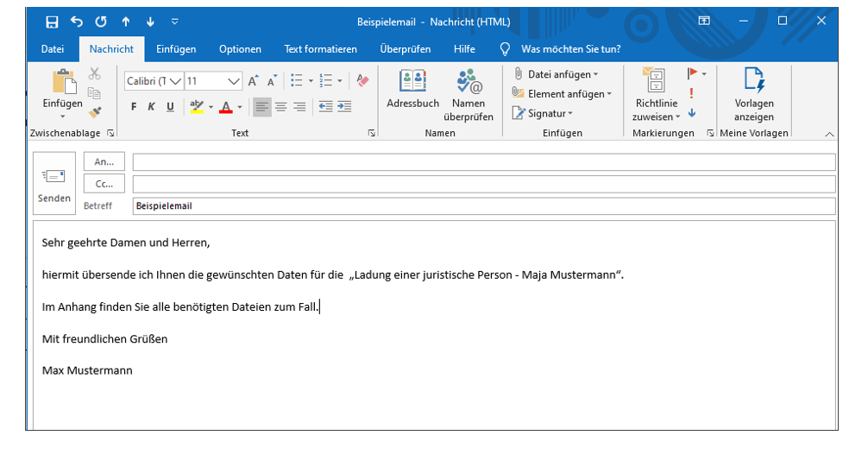Click the format painter brush icon
Image resolution: width=868 pixels, height=467 pixels.
coord(95,111)
